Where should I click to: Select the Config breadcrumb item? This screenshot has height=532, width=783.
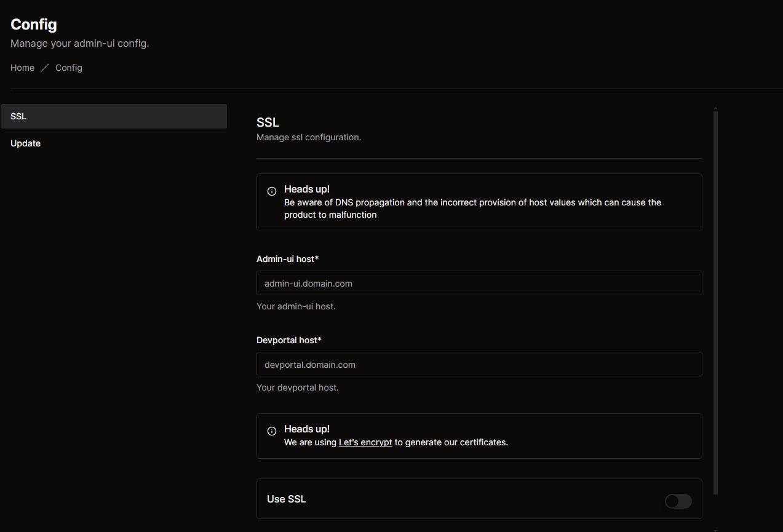pyautogui.click(x=68, y=68)
